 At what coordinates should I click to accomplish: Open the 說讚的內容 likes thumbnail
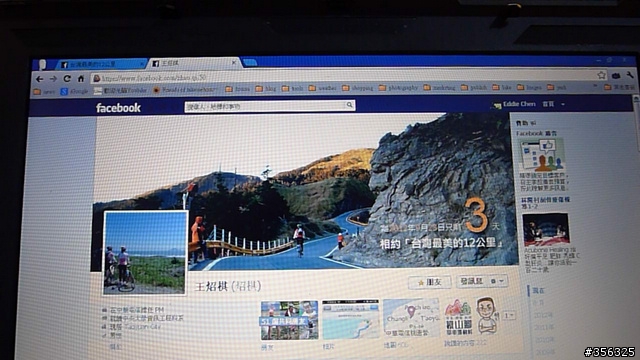(471, 316)
